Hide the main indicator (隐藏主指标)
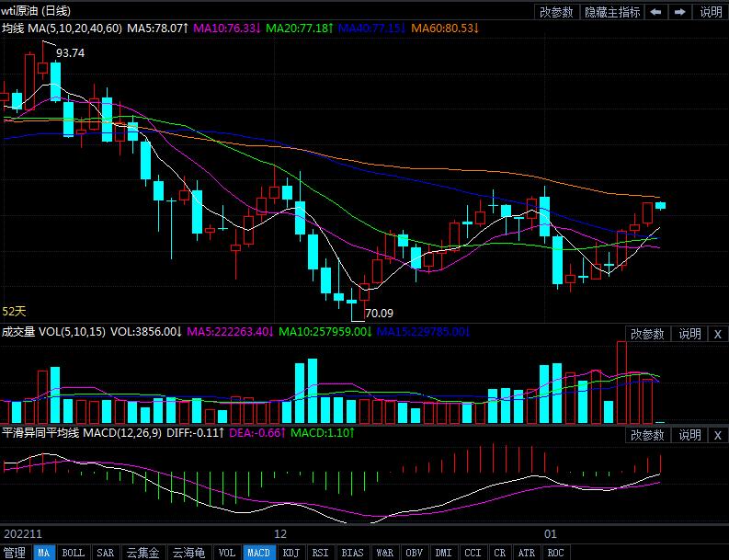The width and height of the screenshot is (729, 560). click(x=613, y=12)
